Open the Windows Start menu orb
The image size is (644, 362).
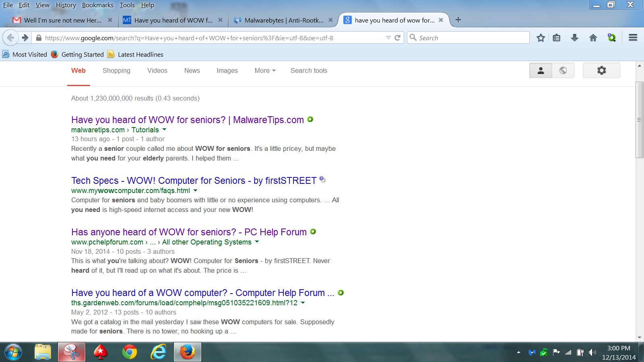[x=13, y=352]
